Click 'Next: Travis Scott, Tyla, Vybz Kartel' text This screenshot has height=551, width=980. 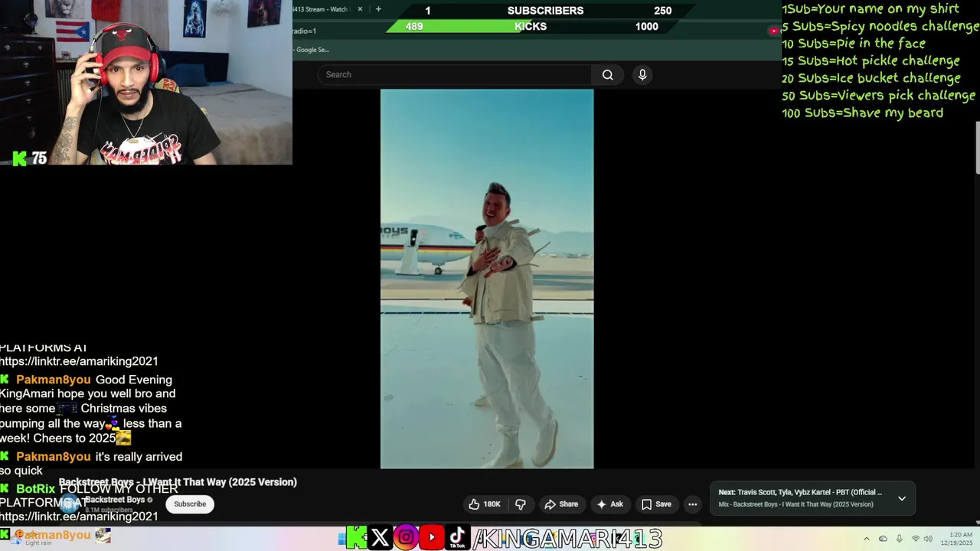800,493
